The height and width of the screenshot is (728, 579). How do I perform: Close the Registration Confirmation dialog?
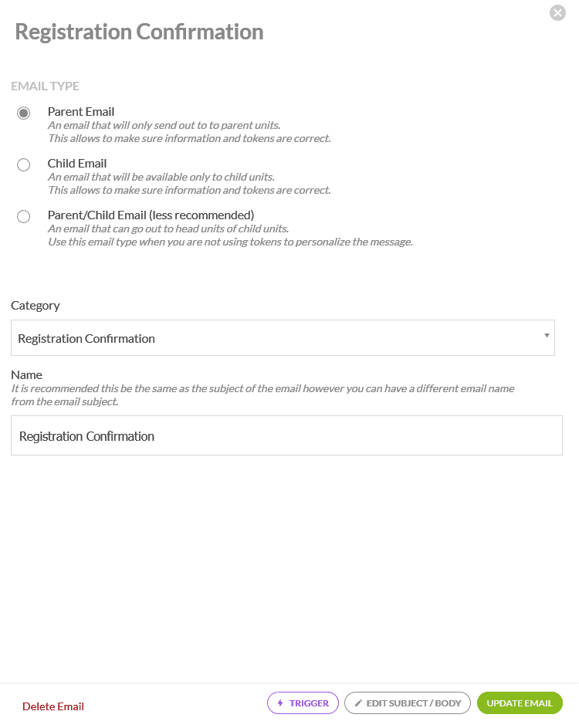click(x=557, y=12)
